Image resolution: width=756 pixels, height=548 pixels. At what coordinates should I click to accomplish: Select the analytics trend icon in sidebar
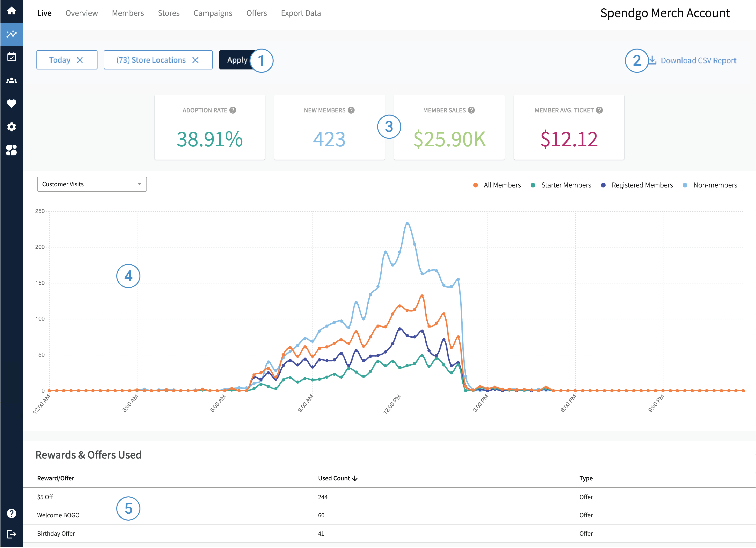pos(12,34)
